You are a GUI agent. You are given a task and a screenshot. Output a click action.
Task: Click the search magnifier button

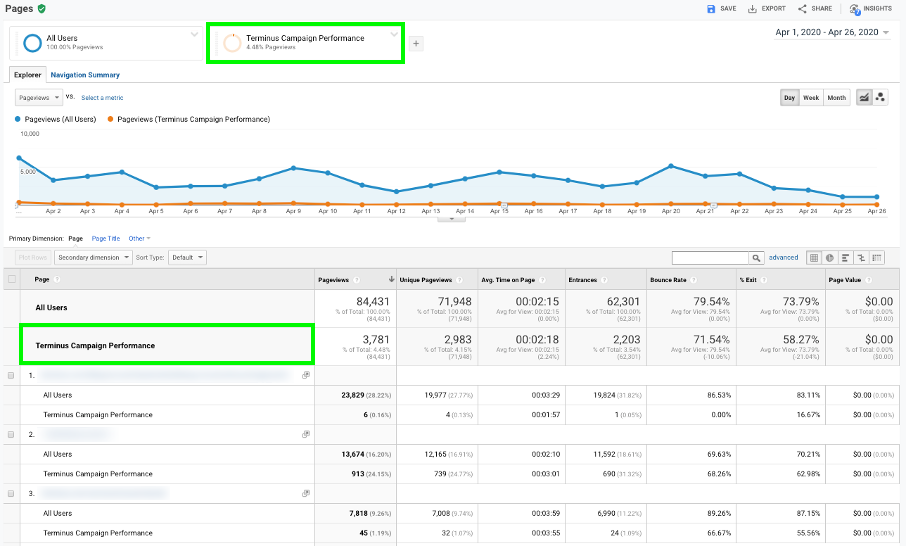point(756,258)
